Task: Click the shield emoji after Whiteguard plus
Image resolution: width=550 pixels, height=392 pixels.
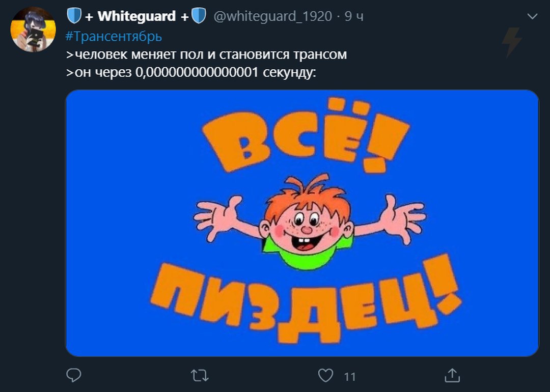Action: point(199,16)
